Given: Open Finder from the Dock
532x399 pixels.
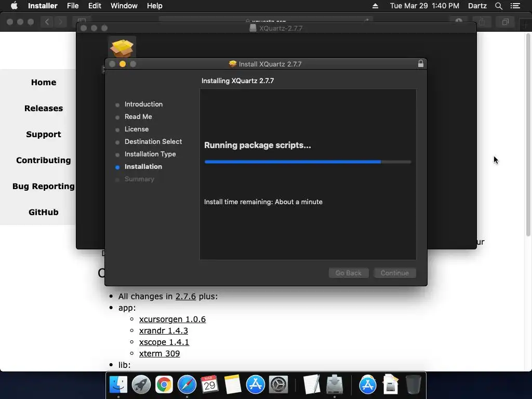Looking at the screenshot, I should [x=118, y=384].
